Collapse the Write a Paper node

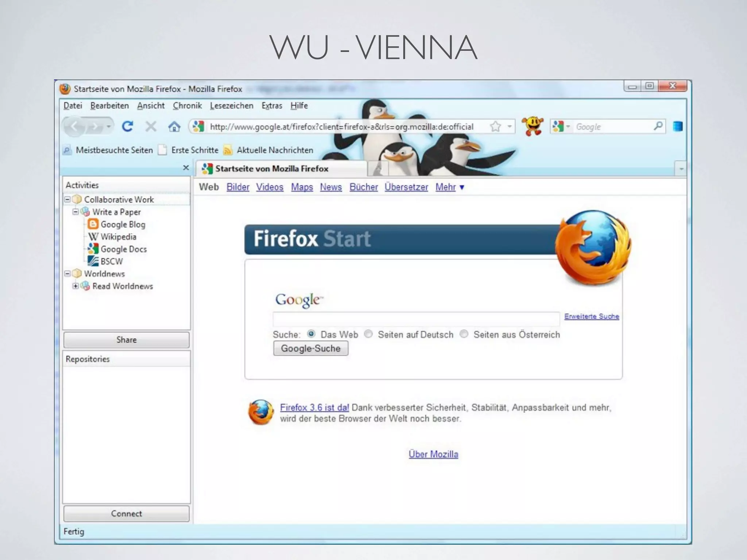coord(76,211)
